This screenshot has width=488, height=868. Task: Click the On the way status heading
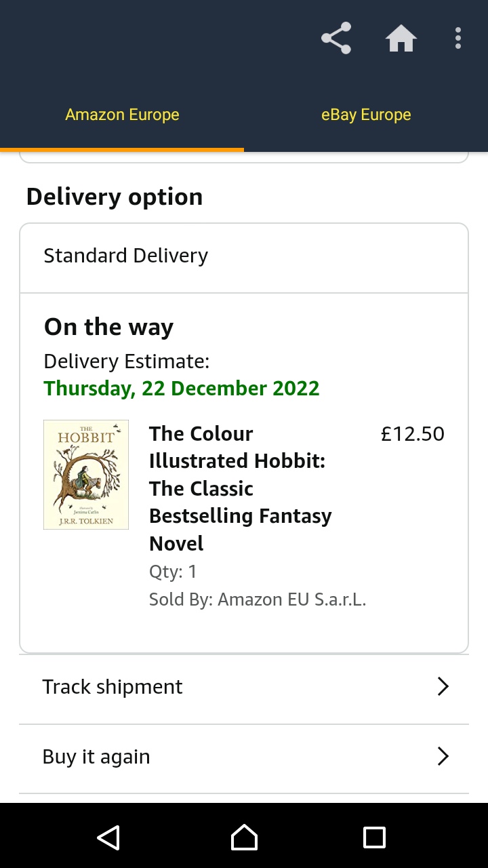point(109,327)
